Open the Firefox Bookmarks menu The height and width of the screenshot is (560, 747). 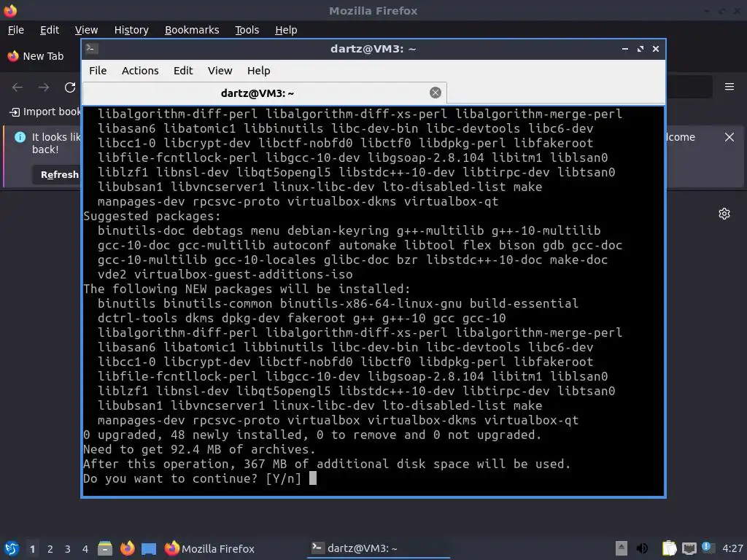pos(192,30)
